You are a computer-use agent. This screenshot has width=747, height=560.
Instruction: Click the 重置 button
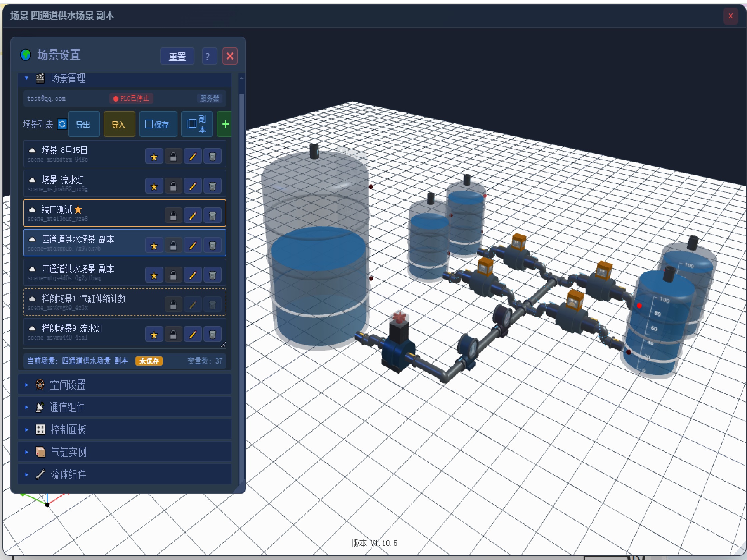tap(177, 56)
